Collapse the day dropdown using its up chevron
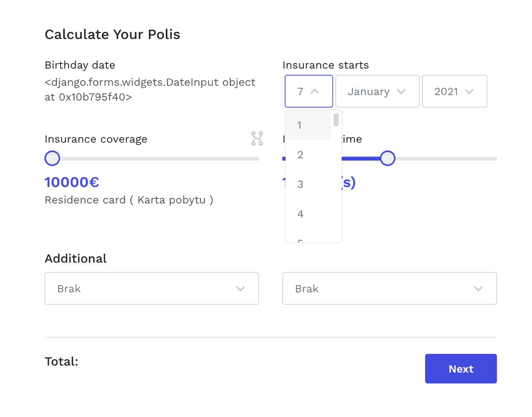This screenshot has height=417, width=532. [315, 91]
